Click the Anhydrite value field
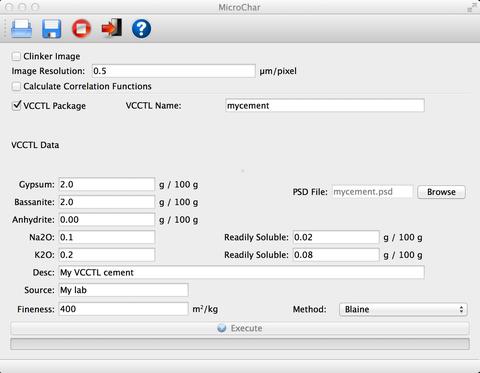 107,220
